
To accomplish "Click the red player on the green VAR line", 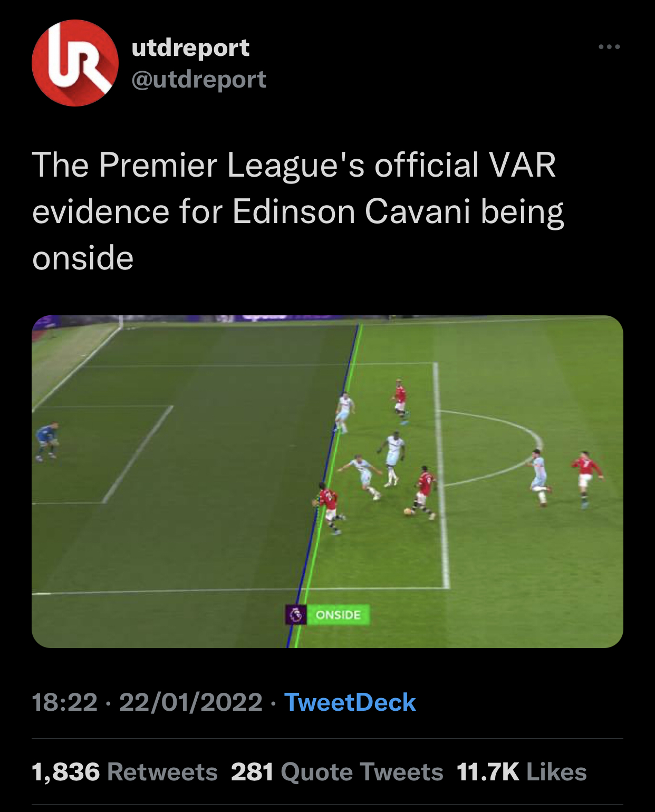I will tap(330, 508).
